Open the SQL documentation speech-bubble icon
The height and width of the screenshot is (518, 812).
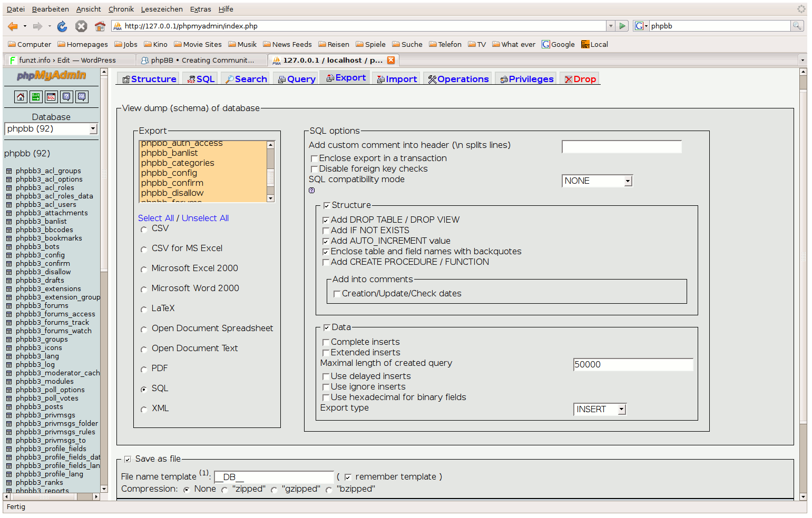tap(82, 97)
